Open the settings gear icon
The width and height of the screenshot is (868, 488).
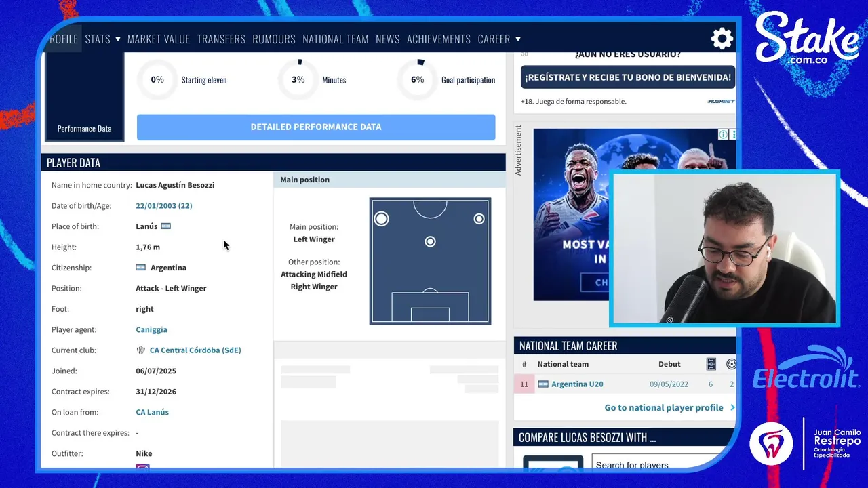click(722, 39)
